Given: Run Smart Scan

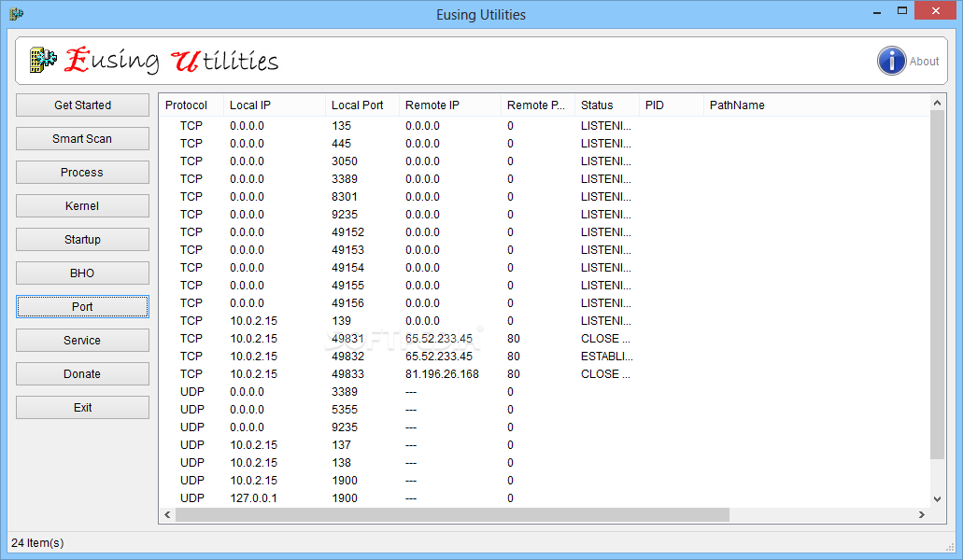Looking at the screenshot, I should [x=82, y=139].
